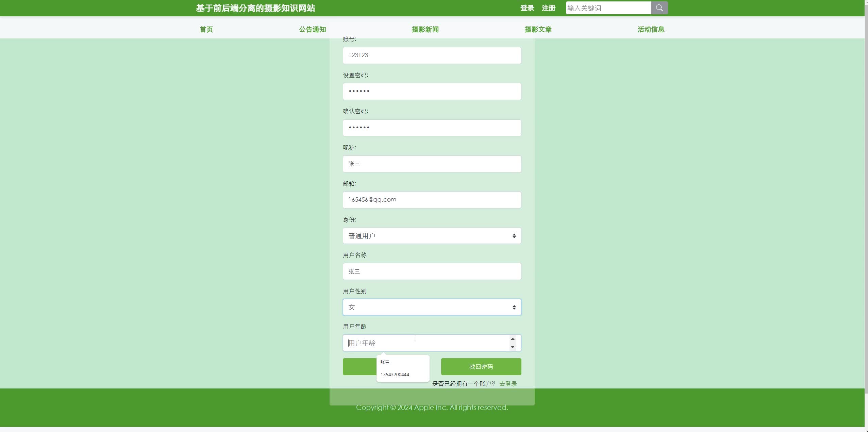This screenshot has width=868, height=432.
Task: Click the 邮箱 field with 165456@qq.com
Action: [431, 200]
